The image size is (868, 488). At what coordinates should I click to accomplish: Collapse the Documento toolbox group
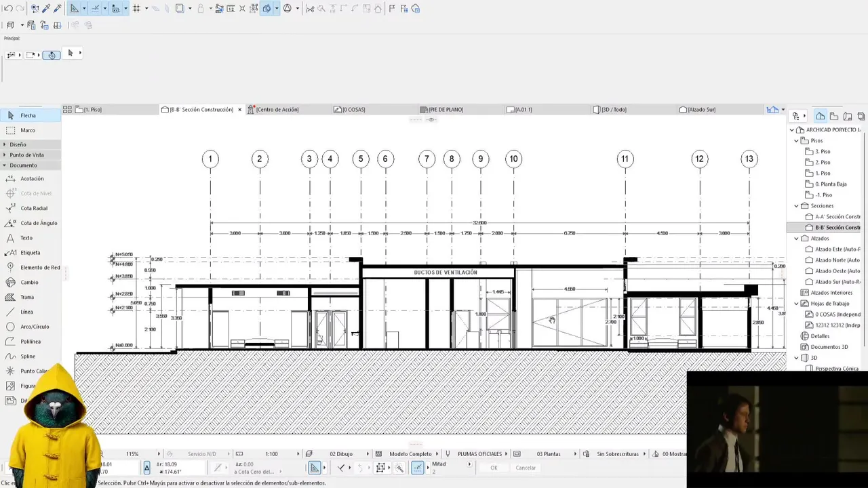(x=31, y=165)
